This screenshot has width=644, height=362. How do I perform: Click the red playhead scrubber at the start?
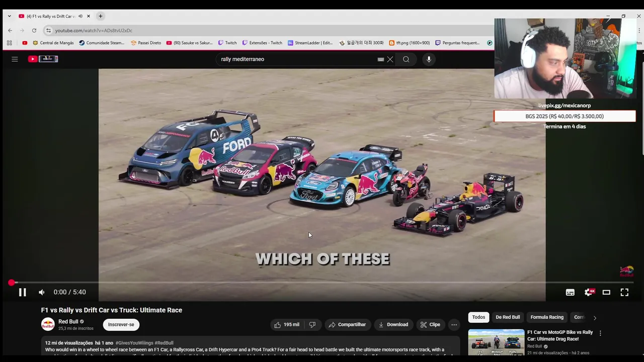coord(11,283)
